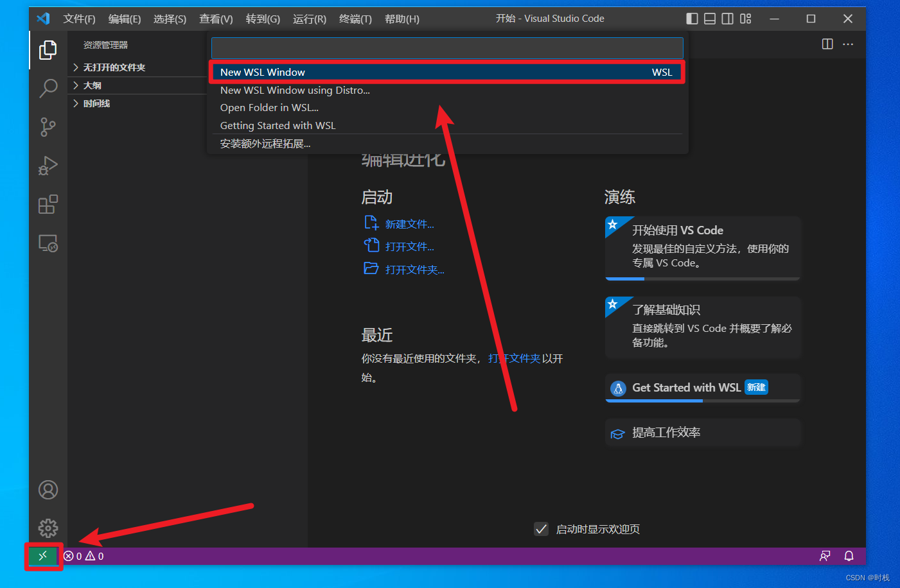Click the command palette input box
The image size is (900, 588).
tap(447, 48)
